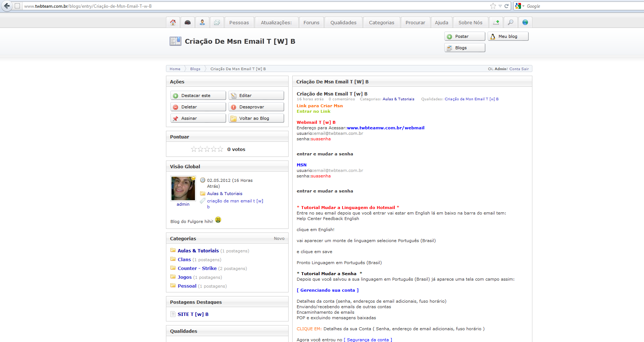The height and width of the screenshot is (342, 644).
Task: Bookmark this page with the star
Action: [493, 6]
